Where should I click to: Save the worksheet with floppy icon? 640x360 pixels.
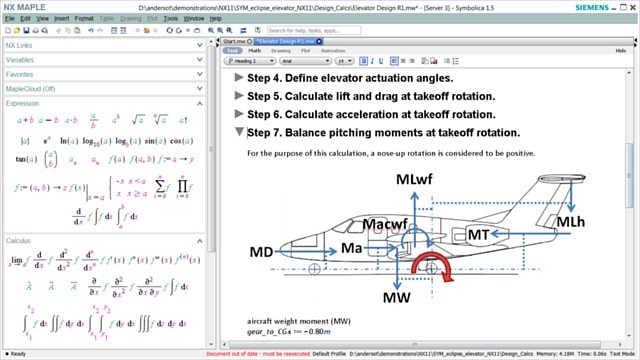pyautogui.click(x=26, y=31)
